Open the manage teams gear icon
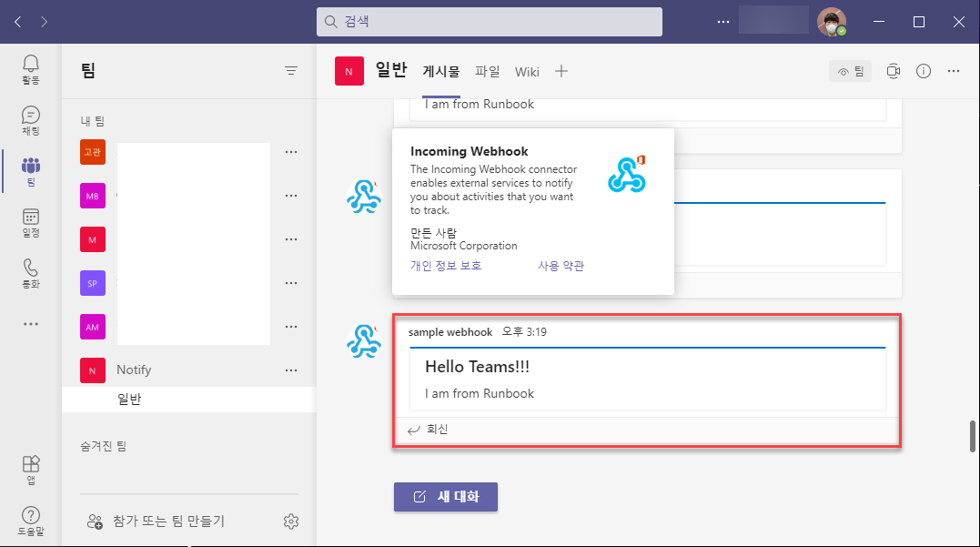This screenshot has height=547, width=980. [291, 522]
